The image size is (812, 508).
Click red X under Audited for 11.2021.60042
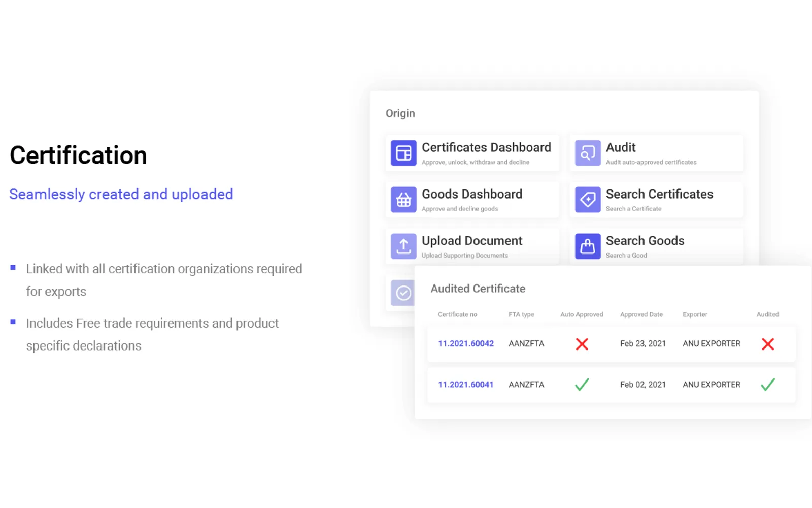click(768, 344)
